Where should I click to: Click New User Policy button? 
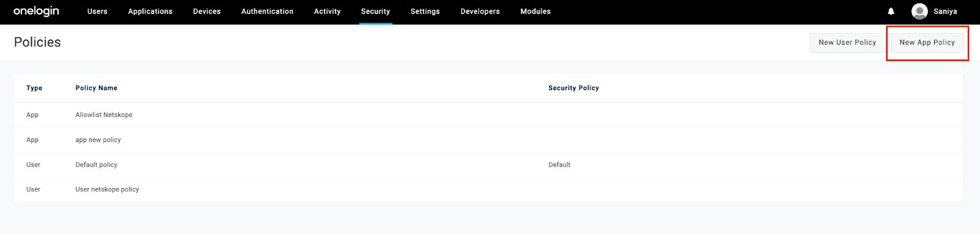point(847,42)
